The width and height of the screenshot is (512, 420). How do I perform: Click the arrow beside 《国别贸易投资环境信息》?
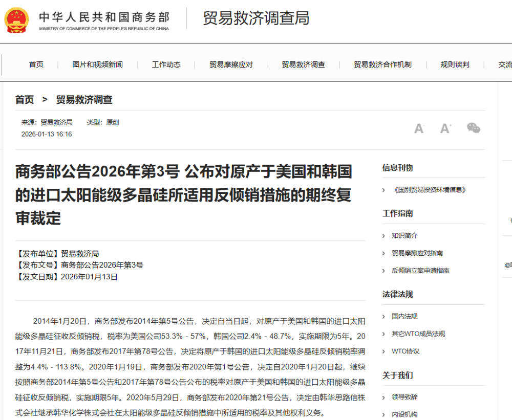pyautogui.click(x=383, y=190)
